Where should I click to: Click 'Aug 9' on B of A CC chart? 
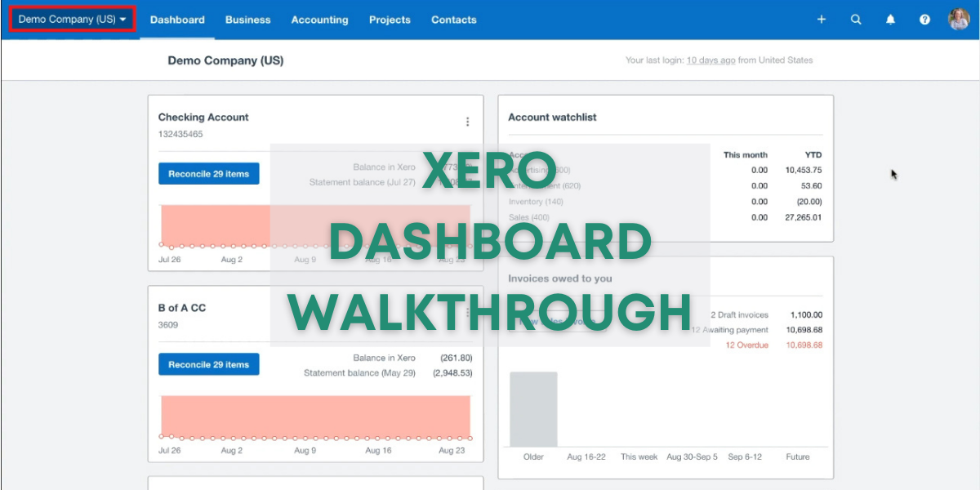(304, 451)
